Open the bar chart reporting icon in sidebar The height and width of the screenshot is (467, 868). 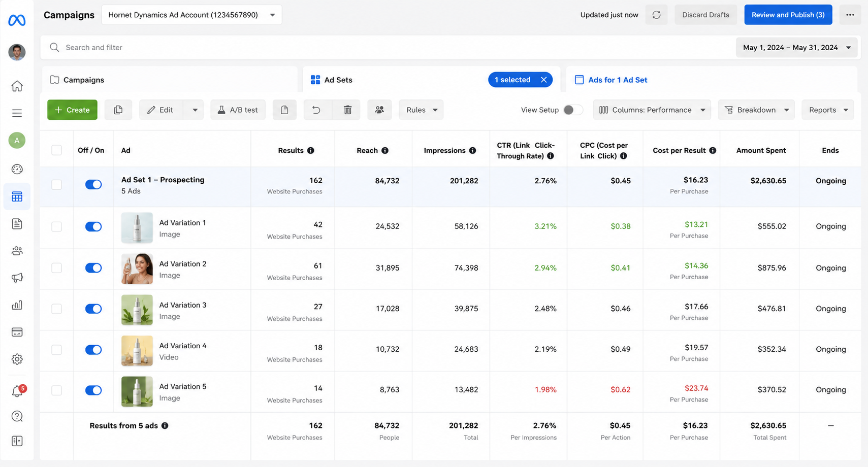coord(17,305)
